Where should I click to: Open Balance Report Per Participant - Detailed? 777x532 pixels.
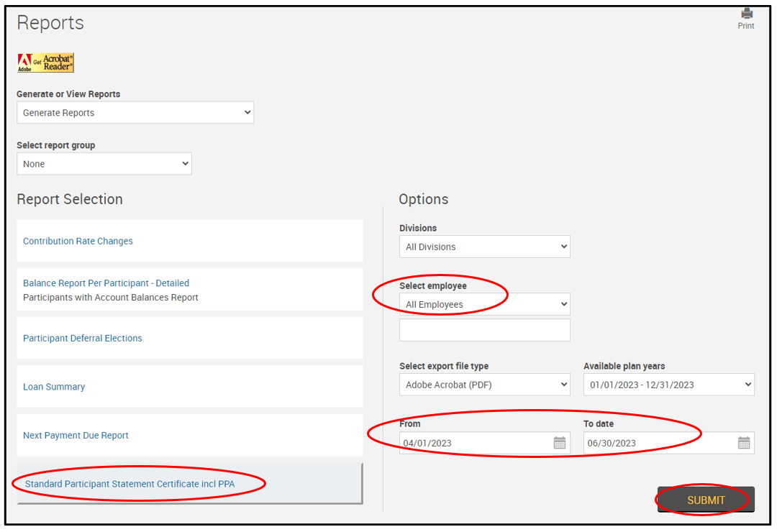[106, 283]
